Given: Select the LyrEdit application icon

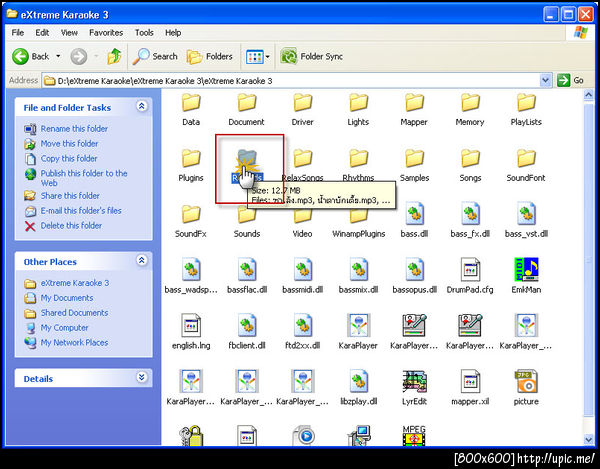Looking at the screenshot, I should [414, 387].
